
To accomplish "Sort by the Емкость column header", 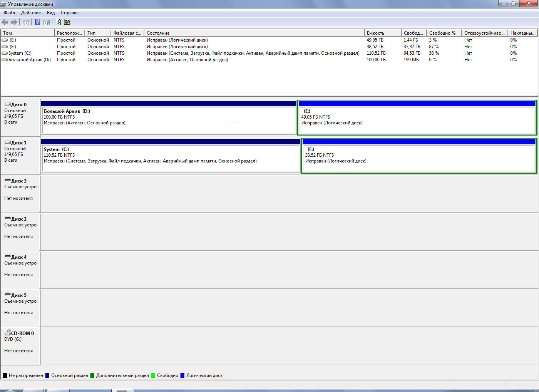I will (x=383, y=33).
